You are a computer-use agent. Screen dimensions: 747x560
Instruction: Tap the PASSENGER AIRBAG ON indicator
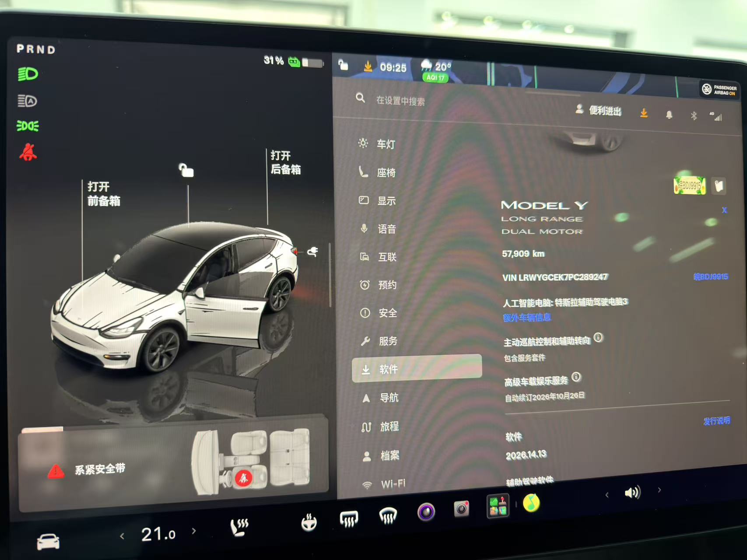click(719, 90)
